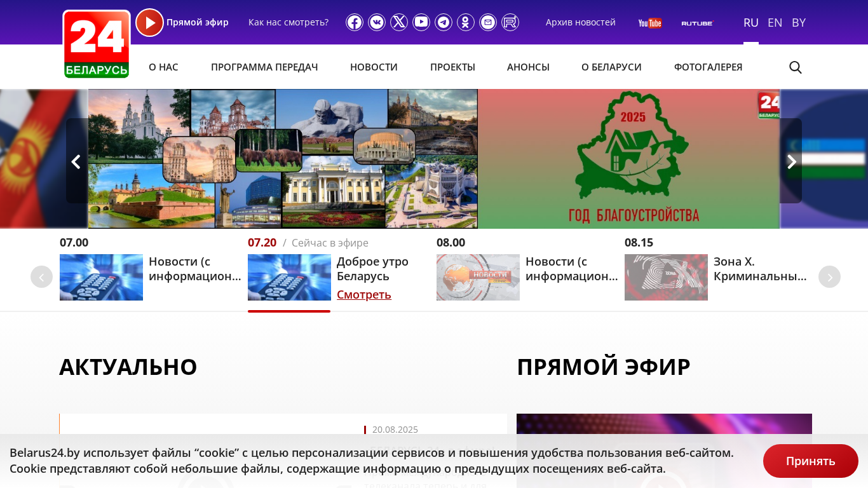Open the О БЕЛАРУСИ menu
The height and width of the screenshot is (488, 868).
pos(611,67)
